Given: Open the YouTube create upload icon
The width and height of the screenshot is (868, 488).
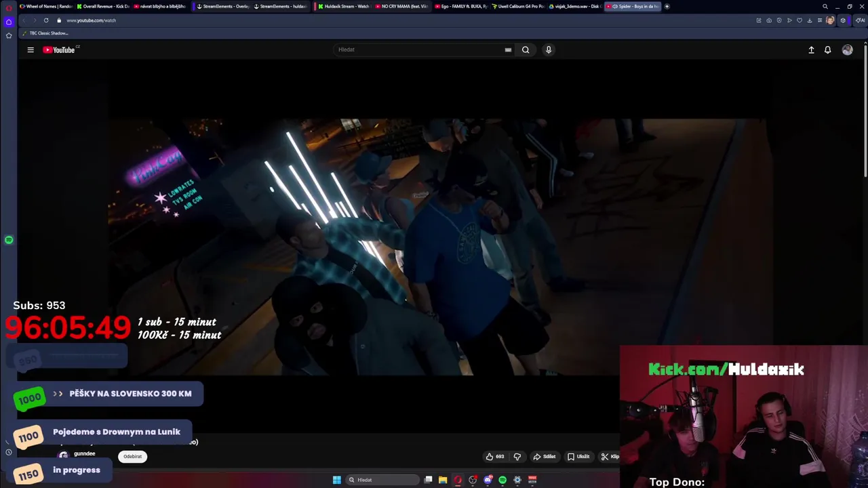Looking at the screenshot, I should (x=811, y=49).
